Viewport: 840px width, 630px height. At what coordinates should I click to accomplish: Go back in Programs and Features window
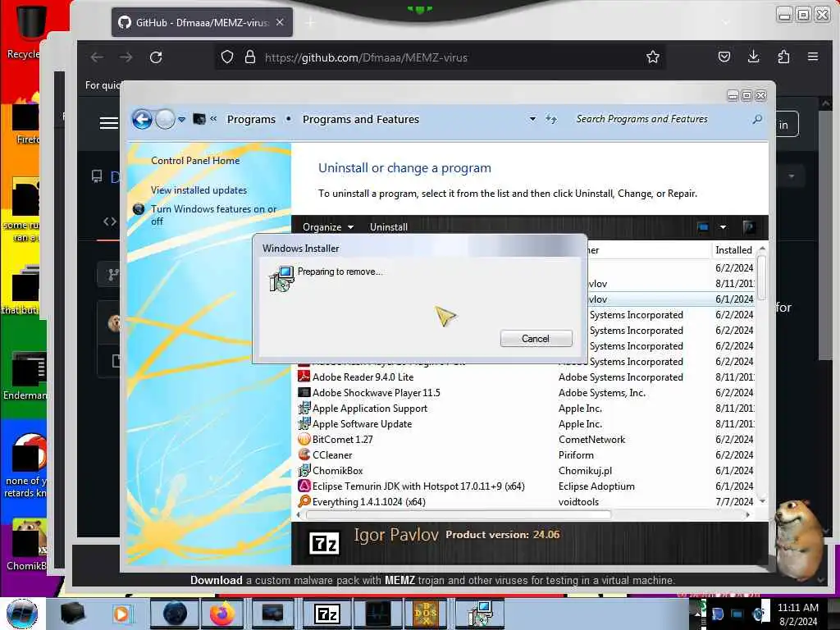point(142,119)
